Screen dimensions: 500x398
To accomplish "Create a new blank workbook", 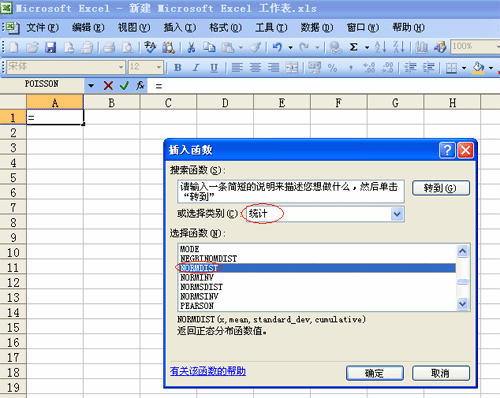I will (x=14, y=47).
